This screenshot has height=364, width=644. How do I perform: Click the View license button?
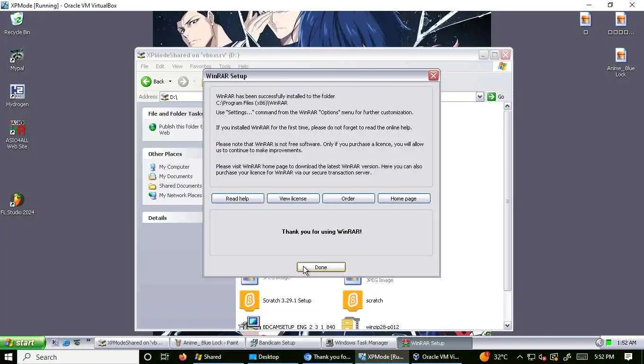coord(293,199)
